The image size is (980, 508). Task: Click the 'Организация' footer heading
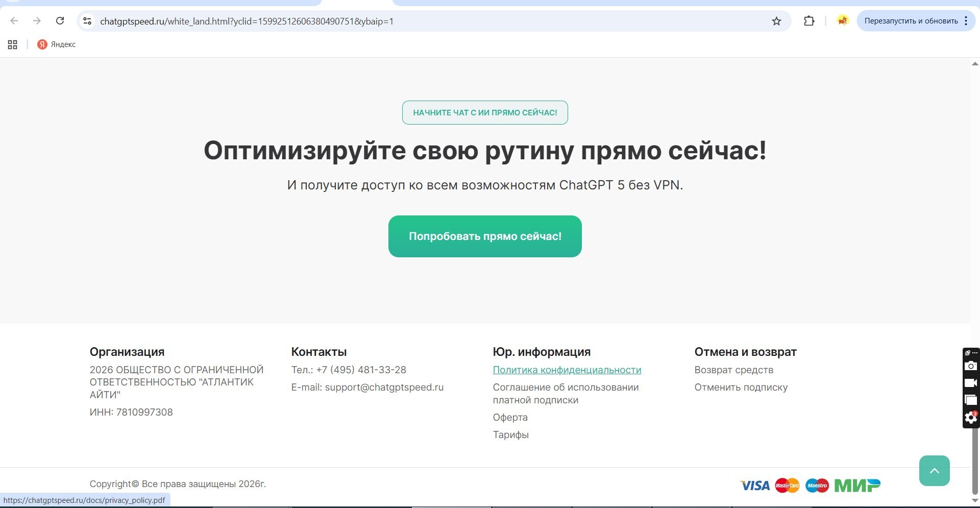point(127,352)
